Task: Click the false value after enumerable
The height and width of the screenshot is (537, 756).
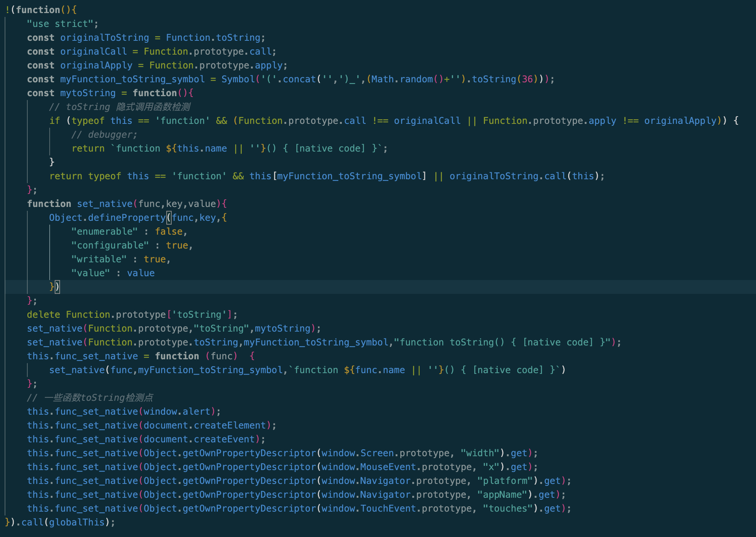Action: (x=169, y=232)
